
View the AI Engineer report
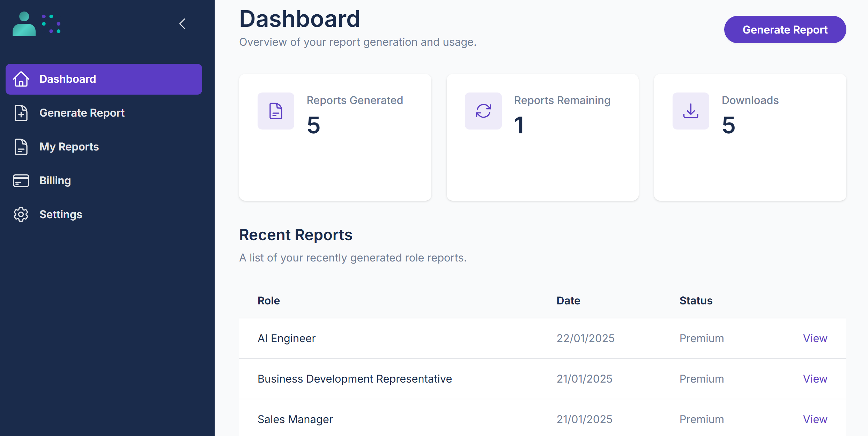(x=815, y=338)
